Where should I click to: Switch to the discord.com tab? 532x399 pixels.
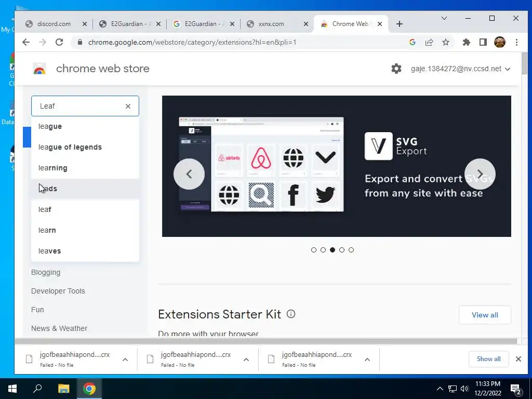point(54,24)
